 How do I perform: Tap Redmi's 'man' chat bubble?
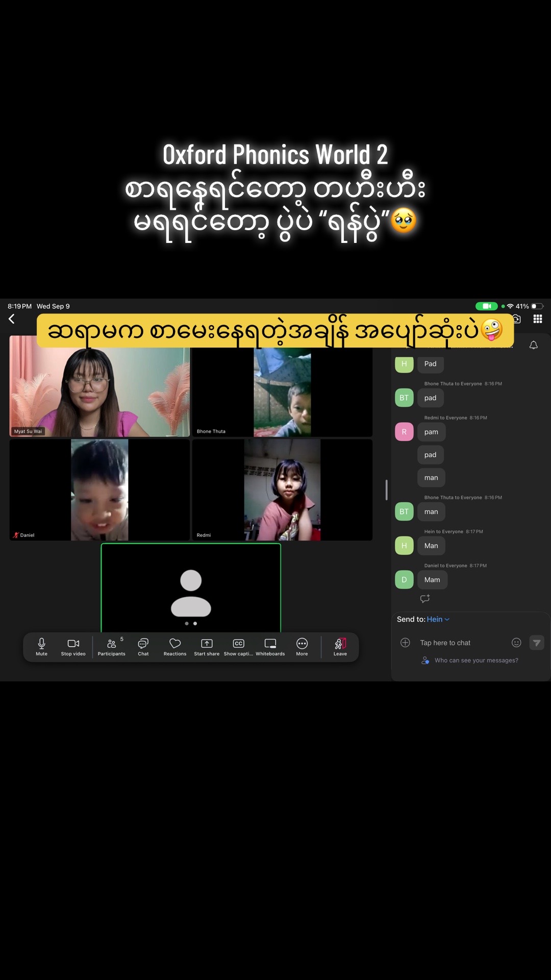tap(431, 478)
